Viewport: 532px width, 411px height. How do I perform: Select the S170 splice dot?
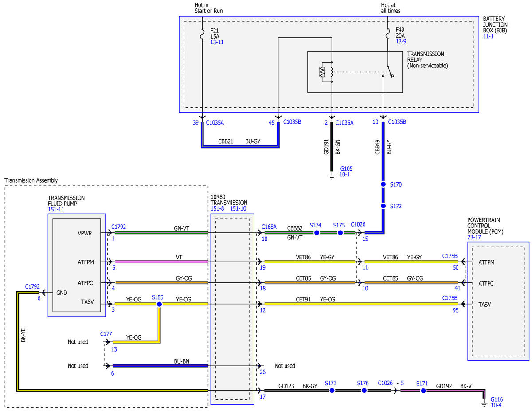tap(383, 184)
